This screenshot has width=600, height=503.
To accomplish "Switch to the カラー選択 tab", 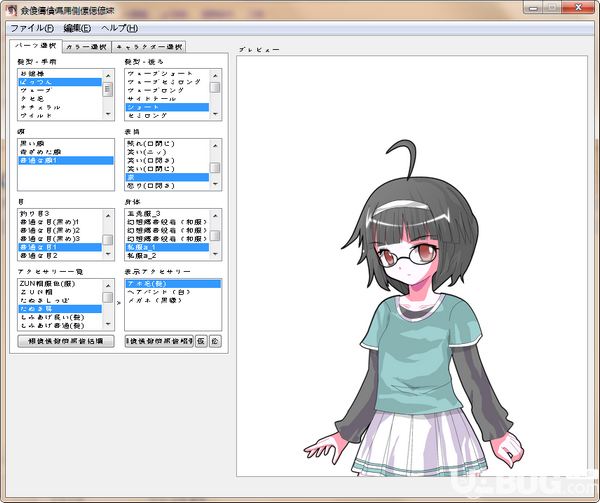I will pyautogui.click(x=86, y=47).
